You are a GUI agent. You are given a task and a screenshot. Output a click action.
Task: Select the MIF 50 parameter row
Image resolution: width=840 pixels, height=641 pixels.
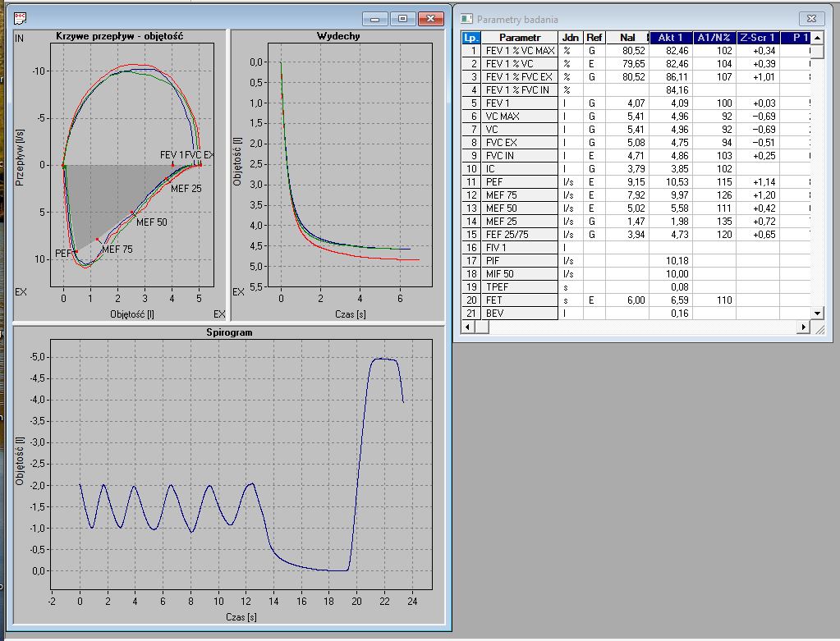point(636,273)
